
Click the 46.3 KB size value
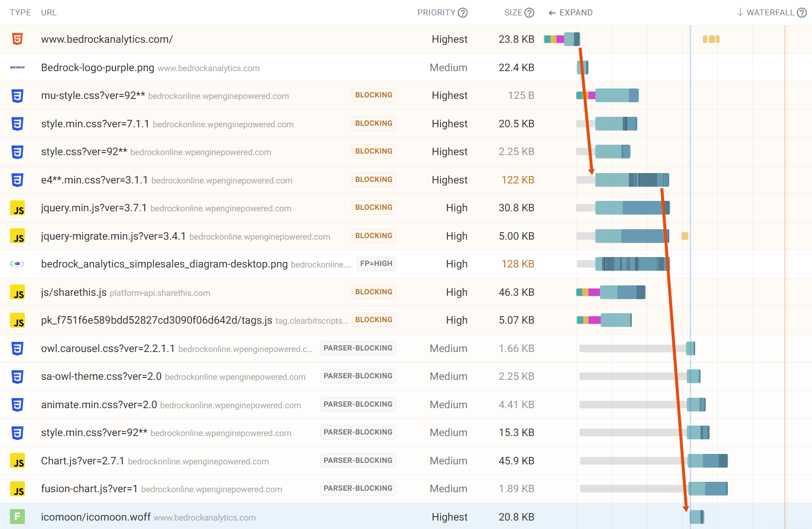(x=517, y=292)
